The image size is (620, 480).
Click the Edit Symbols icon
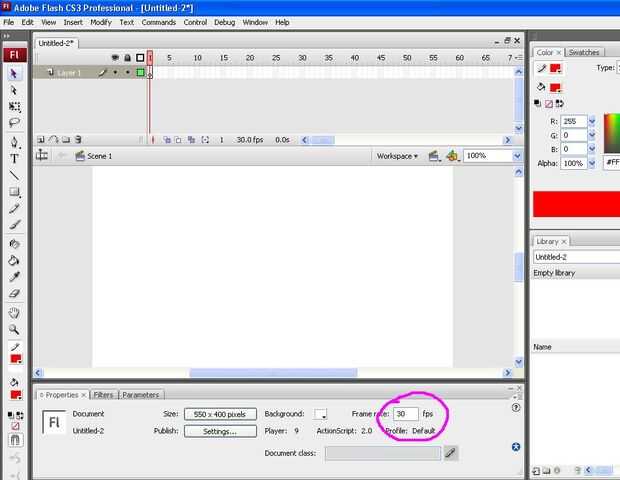452,156
